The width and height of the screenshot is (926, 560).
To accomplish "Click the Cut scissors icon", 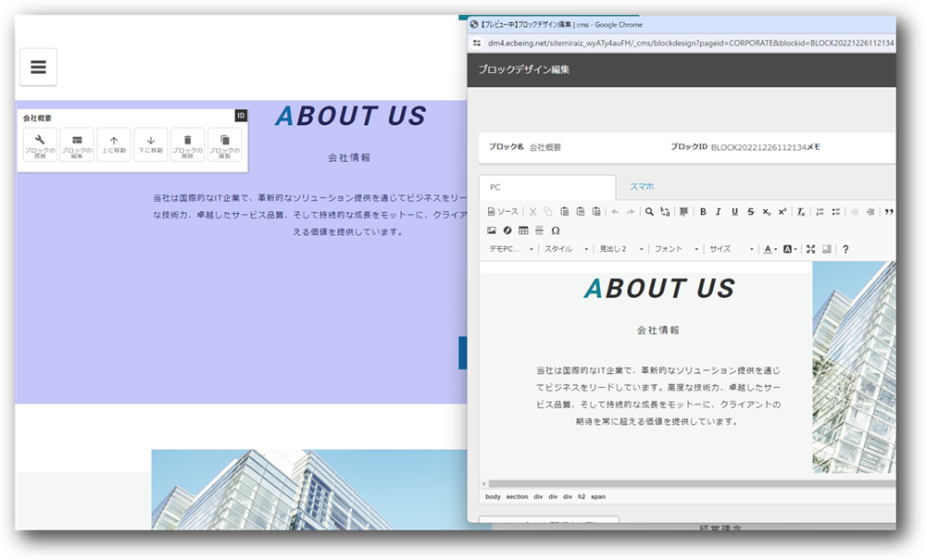I will click(x=532, y=212).
